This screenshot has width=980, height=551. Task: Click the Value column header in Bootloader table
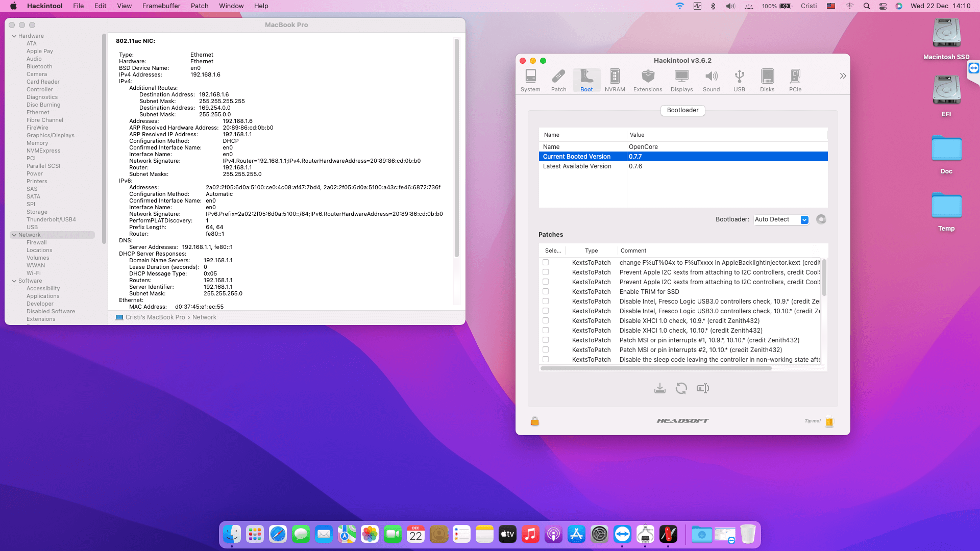click(727, 135)
